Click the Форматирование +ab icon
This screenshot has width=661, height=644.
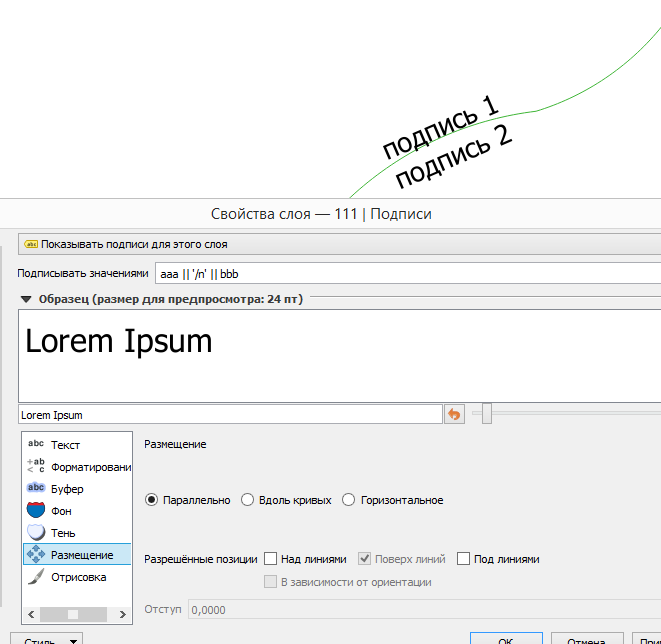point(36,466)
